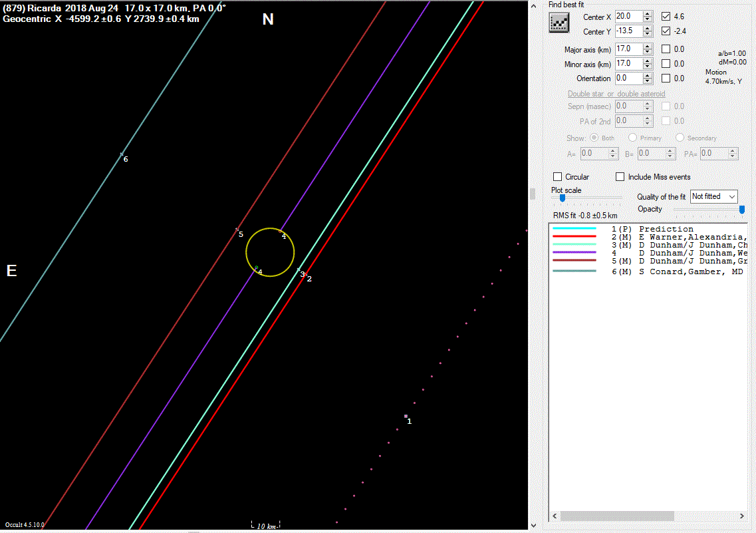Increase Major axis with the up arrow
Screen dimensions: 756x533
click(648, 47)
